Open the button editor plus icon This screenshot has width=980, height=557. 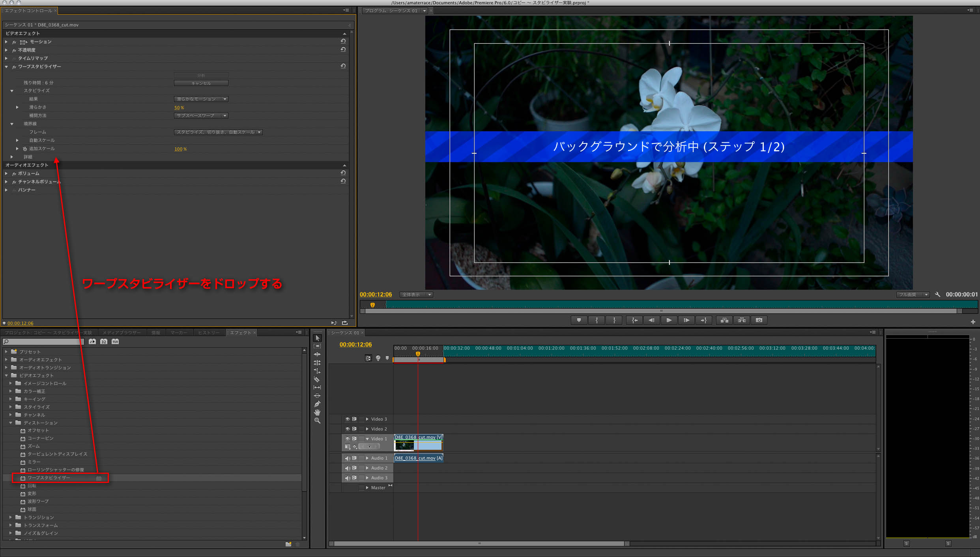coord(973,322)
